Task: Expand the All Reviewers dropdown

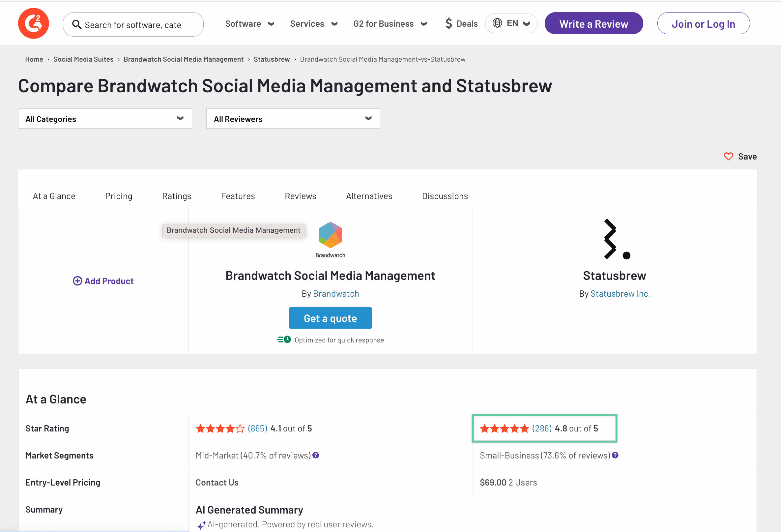Action: point(293,119)
